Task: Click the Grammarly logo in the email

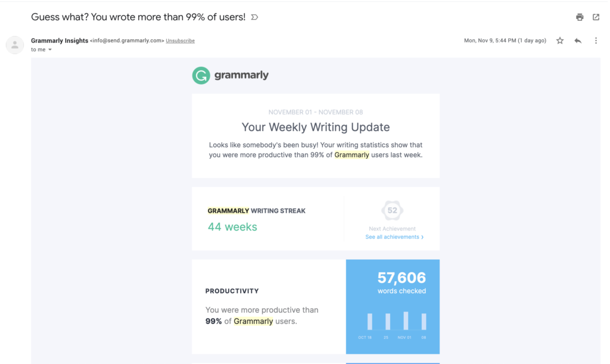Action: pos(231,75)
